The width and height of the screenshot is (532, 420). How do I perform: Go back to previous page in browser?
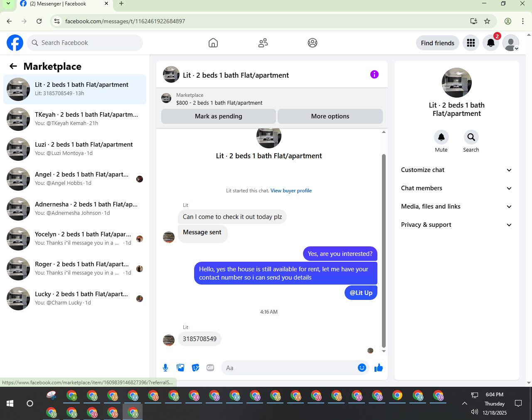click(x=9, y=21)
